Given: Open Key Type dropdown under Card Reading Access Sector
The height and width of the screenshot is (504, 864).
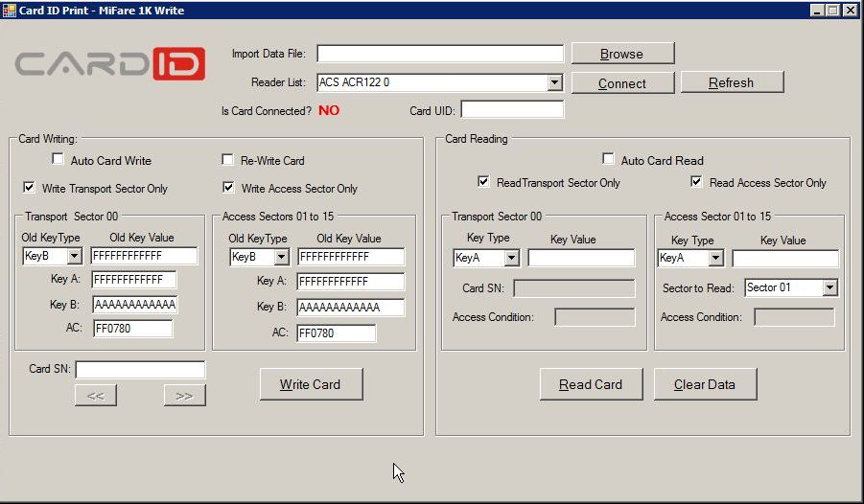Looking at the screenshot, I should pos(715,258).
